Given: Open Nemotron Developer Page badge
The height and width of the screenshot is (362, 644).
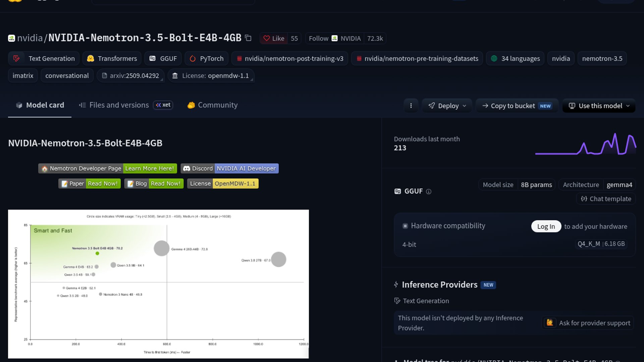Looking at the screenshot, I should tap(107, 168).
